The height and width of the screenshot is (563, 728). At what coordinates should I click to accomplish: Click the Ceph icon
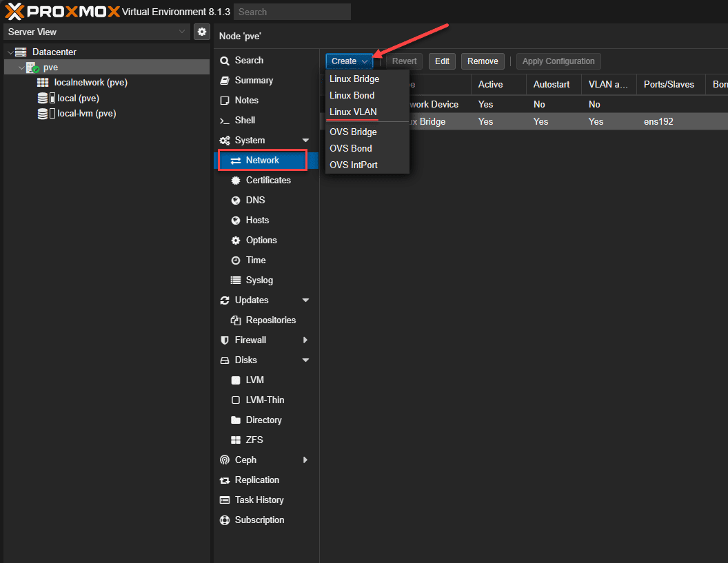pos(225,460)
